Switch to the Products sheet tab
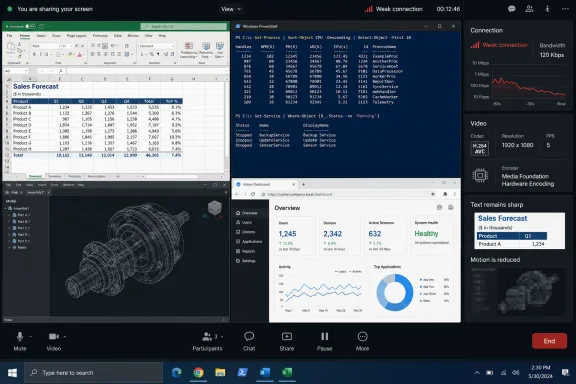 pyautogui.click(x=74, y=176)
